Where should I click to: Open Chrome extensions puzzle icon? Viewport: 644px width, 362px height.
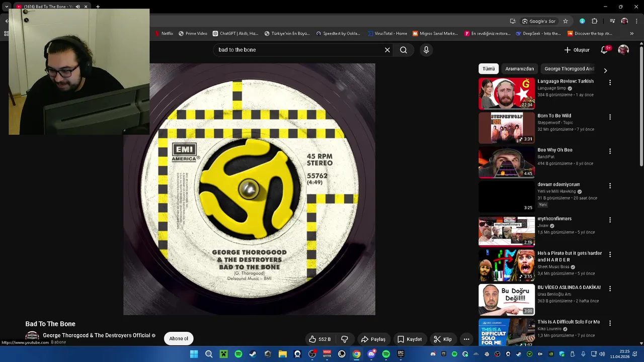pos(594,21)
